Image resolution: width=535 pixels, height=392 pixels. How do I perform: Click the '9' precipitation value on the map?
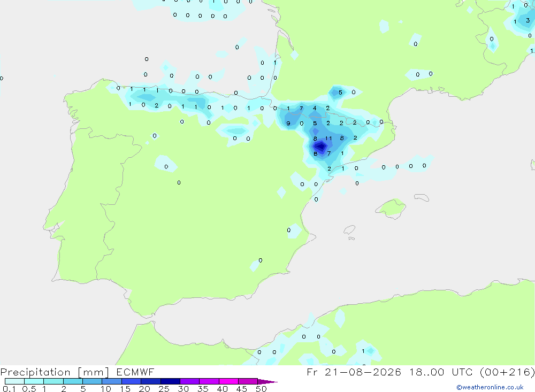[x=288, y=123]
